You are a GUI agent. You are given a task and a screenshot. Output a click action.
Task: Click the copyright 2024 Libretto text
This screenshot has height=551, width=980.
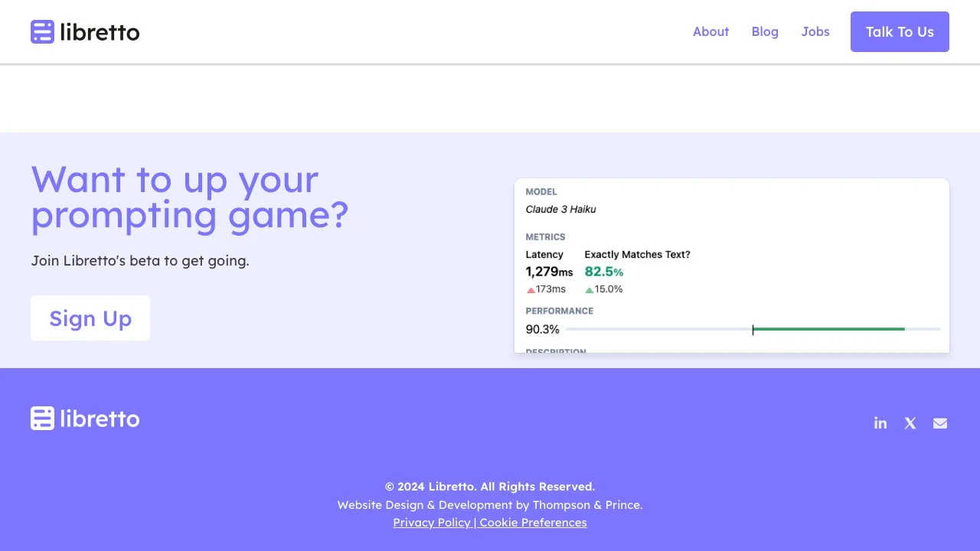(x=490, y=487)
